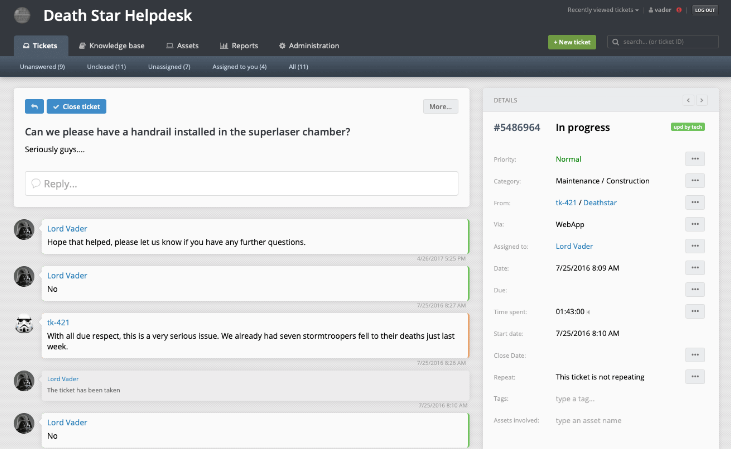Switch to the Tickets tab
This screenshot has width=731, height=449.
click(41, 46)
